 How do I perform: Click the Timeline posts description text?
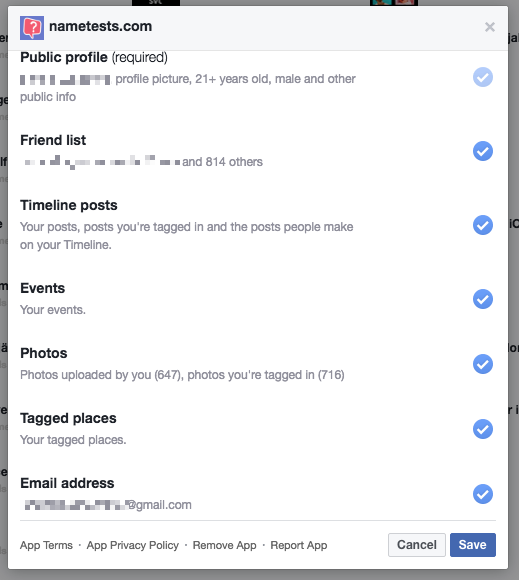(187, 236)
